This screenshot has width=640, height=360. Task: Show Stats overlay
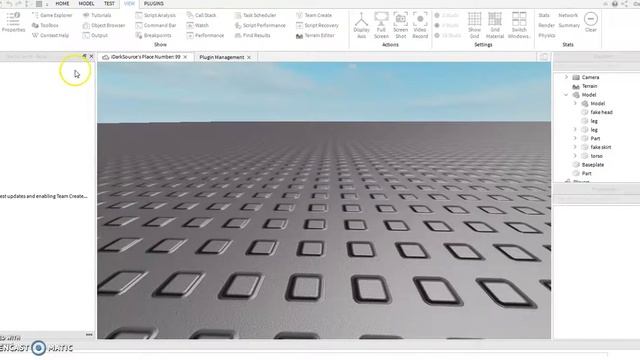(544, 15)
